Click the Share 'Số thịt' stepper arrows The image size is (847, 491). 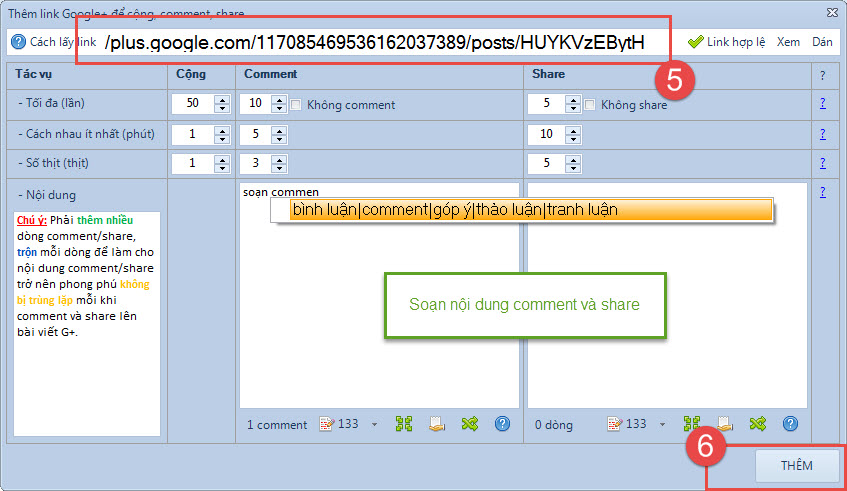[573, 164]
